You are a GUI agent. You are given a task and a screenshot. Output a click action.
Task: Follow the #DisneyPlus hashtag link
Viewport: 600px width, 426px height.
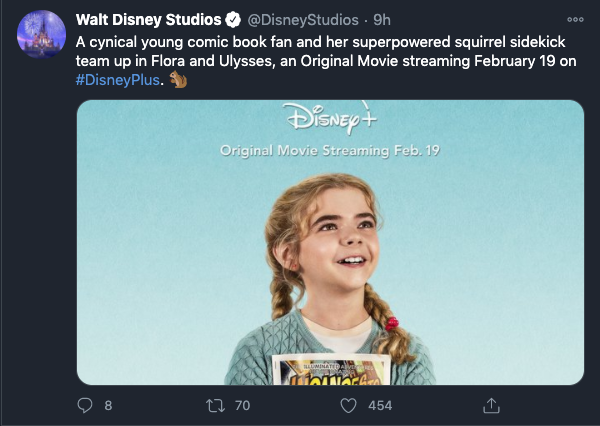pos(117,80)
